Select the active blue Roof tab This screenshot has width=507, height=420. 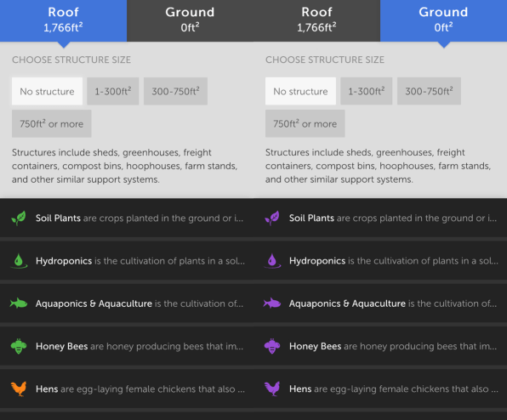point(63,20)
